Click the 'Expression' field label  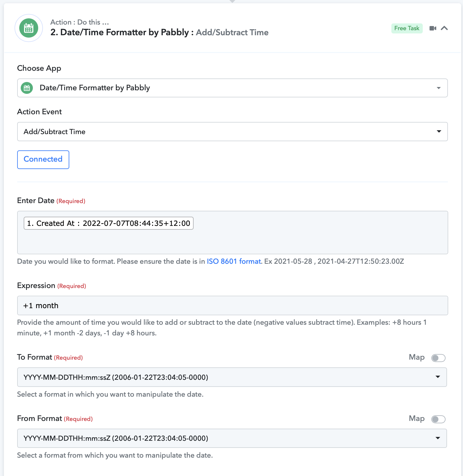[36, 286]
